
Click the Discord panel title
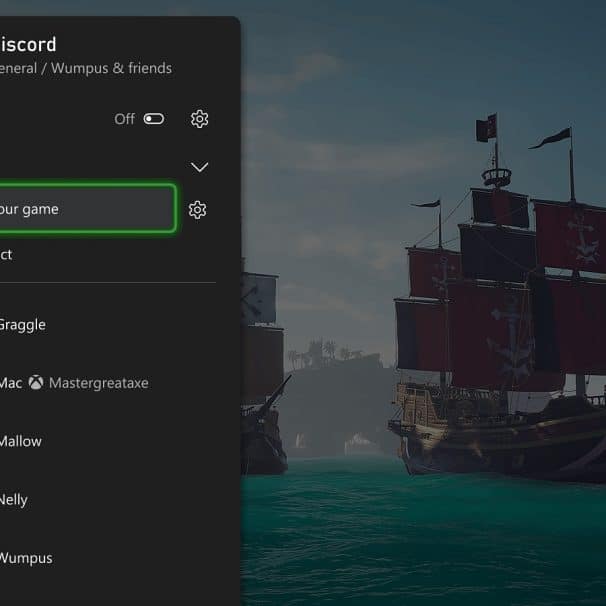[x=28, y=44]
